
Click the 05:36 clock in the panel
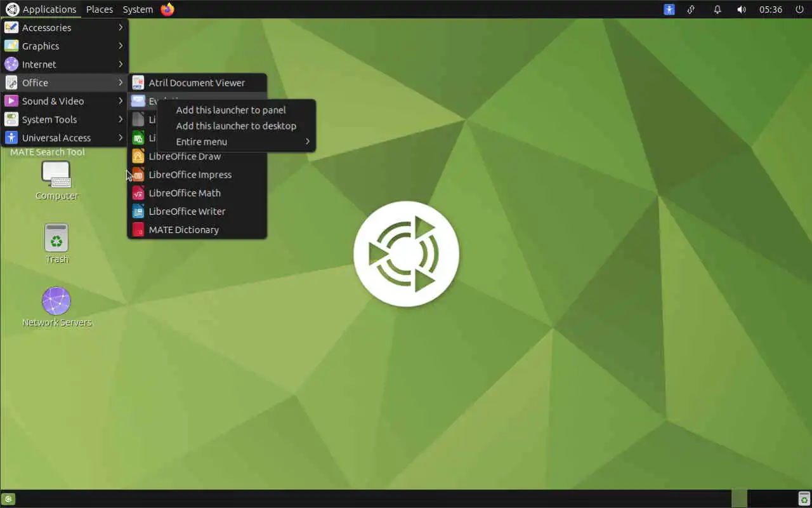click(771, 9)
